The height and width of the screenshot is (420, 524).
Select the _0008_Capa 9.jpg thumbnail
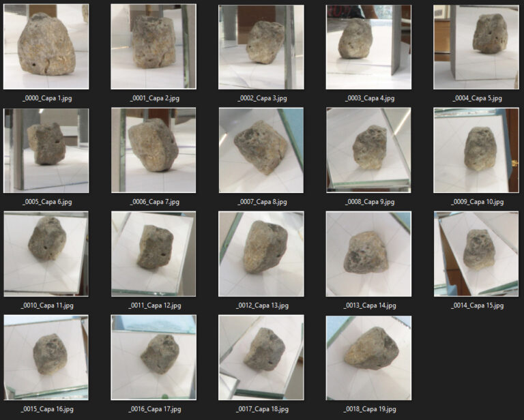[369, 150]
